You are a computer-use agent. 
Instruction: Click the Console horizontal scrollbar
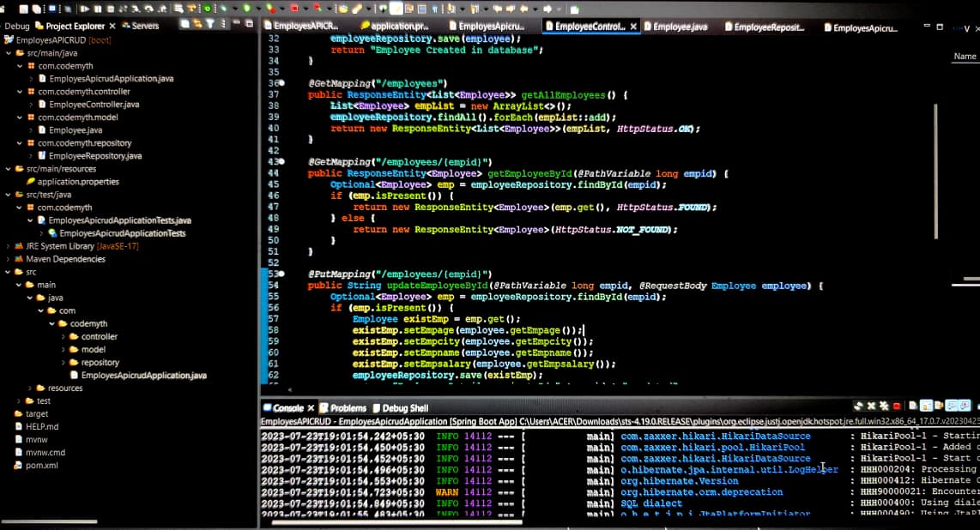pos(397,521)
